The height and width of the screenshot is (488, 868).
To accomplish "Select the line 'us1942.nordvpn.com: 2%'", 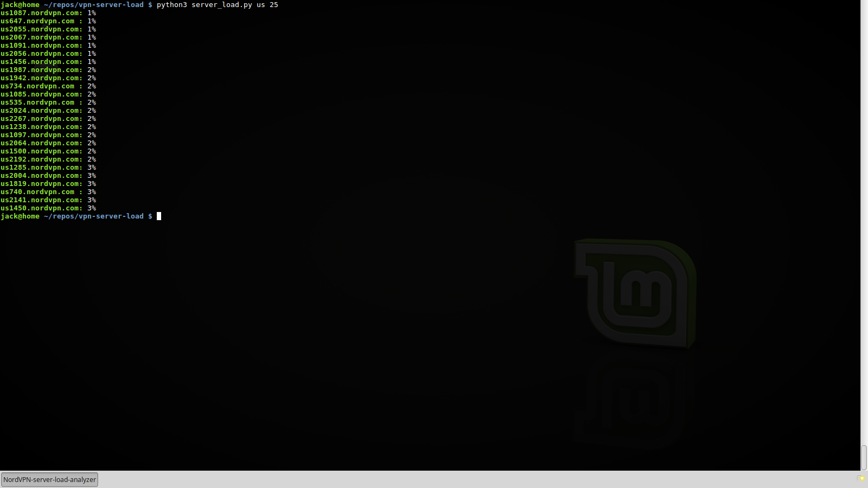I will pyautogui.click(x=48, y=78).
